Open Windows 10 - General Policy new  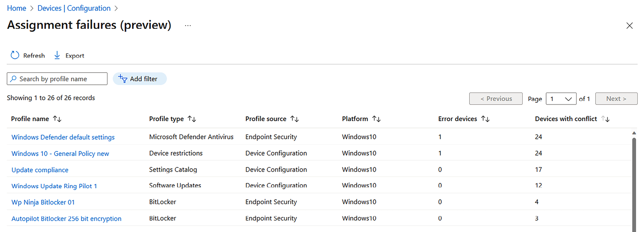pyautogui.click(x=60, y=153)
